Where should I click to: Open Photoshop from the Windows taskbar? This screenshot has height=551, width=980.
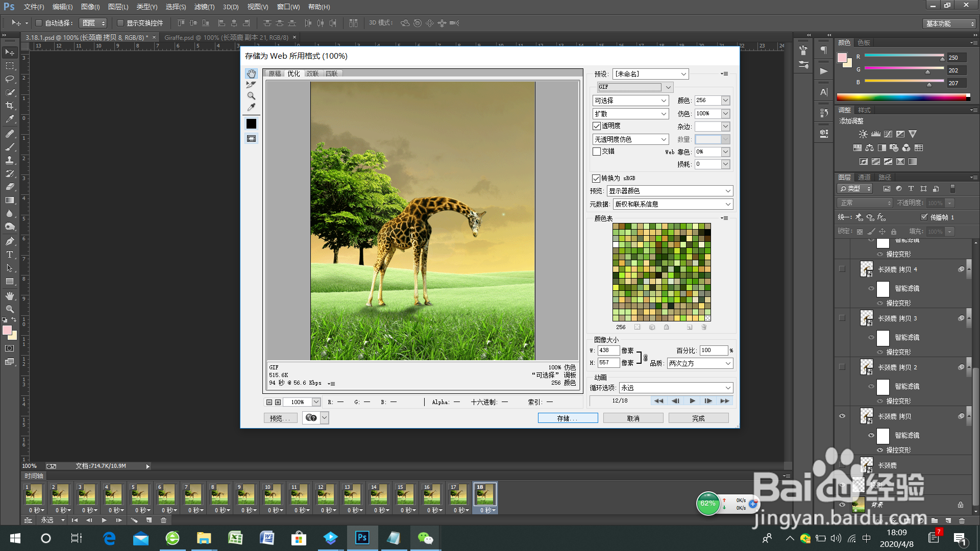[x=362, y=538]
